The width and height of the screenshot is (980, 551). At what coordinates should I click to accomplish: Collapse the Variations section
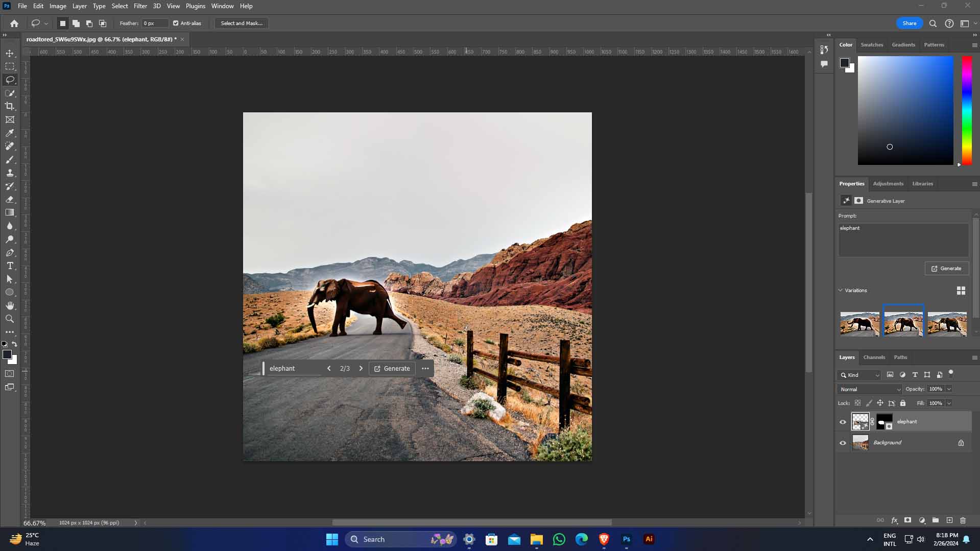tap(841, 290)
